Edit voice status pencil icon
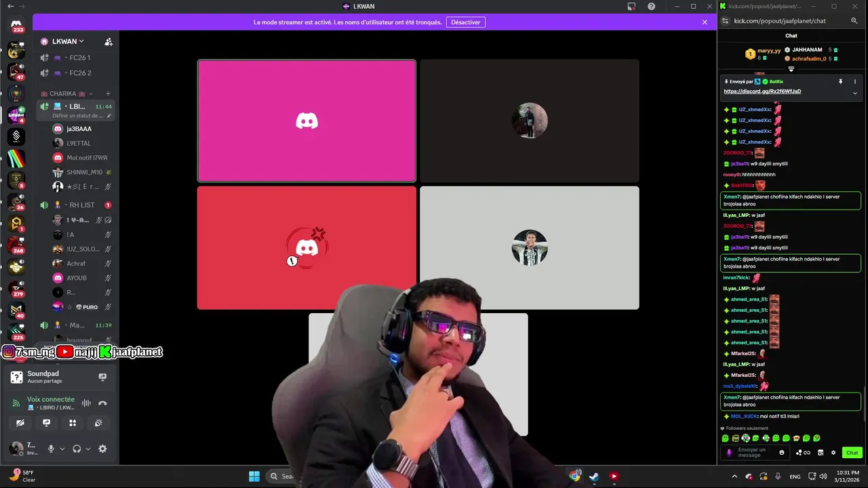Viewport: 868px width, 488px height. [x=109, y=116]
